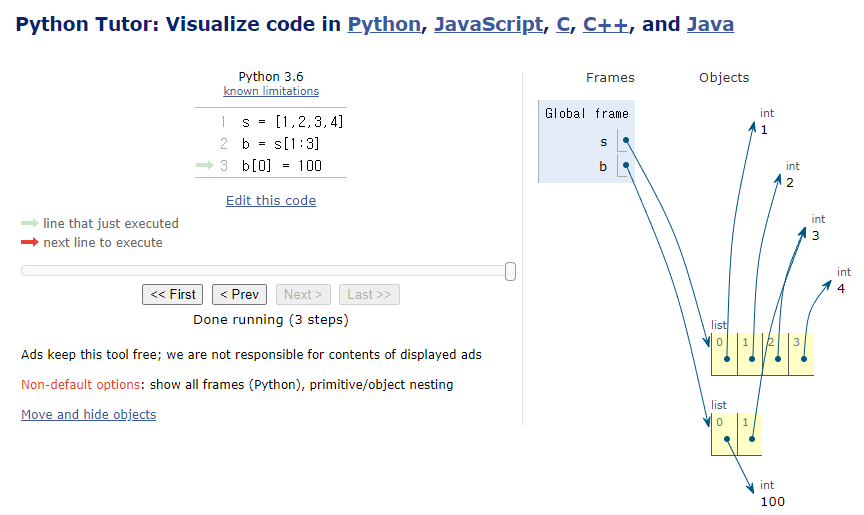Viewport: 864px width, 515px height.
Task: Open the C++ link in the title
Action: click(x=605, y=24)
